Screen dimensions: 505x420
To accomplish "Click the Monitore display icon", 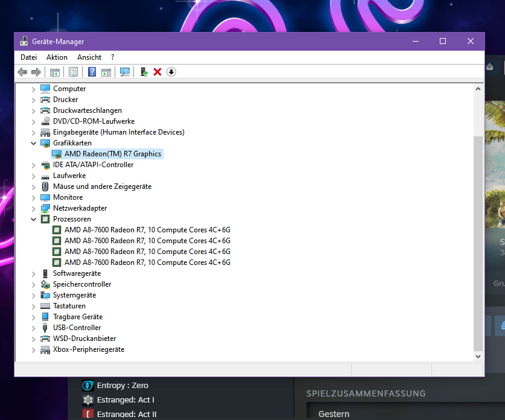I will click(x=45, y=197).
